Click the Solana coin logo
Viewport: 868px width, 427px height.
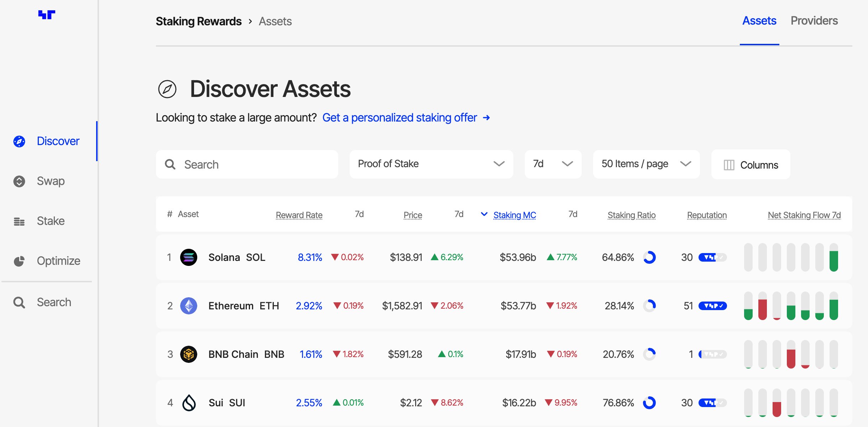point(189,257)
